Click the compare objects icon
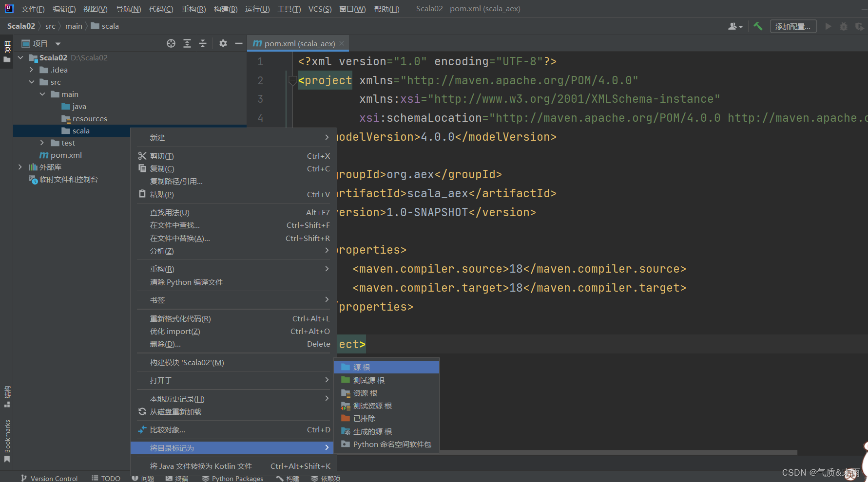 pos(142,429)
